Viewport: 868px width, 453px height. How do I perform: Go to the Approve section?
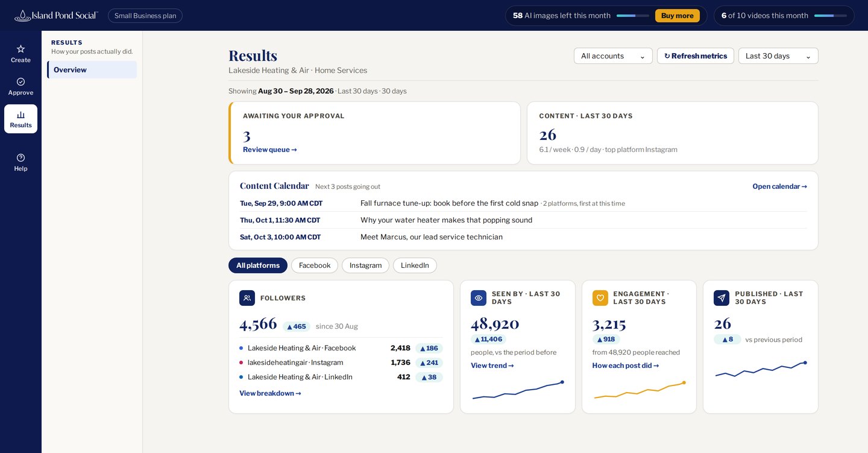pos(20,86)
